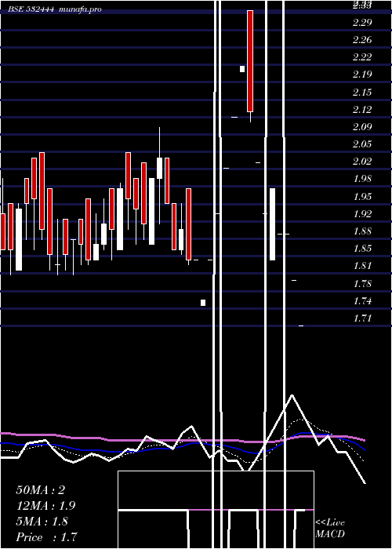Viewport: 392px width, 549px height.
Task: Click the 2.29 price axis label
Action: pos(362,23)
